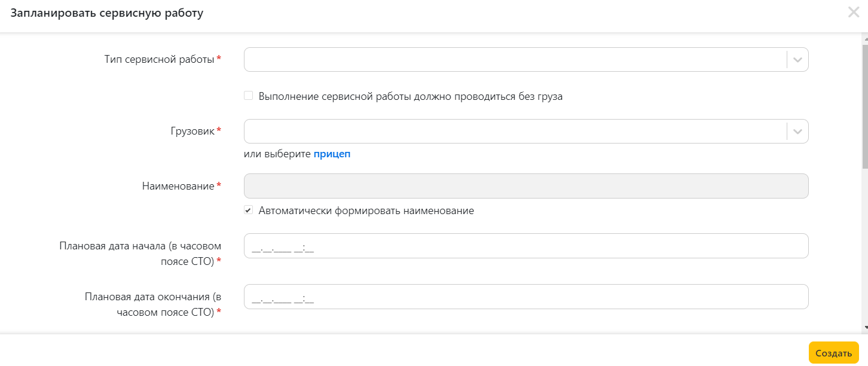Click the Тип сервисной работы label

(x=159, y=59)
